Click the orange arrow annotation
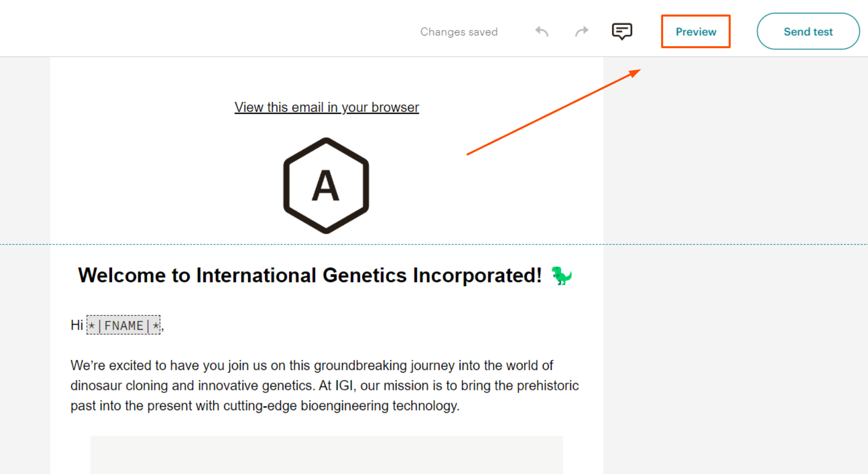868x474 pixels. coord(553,112)
